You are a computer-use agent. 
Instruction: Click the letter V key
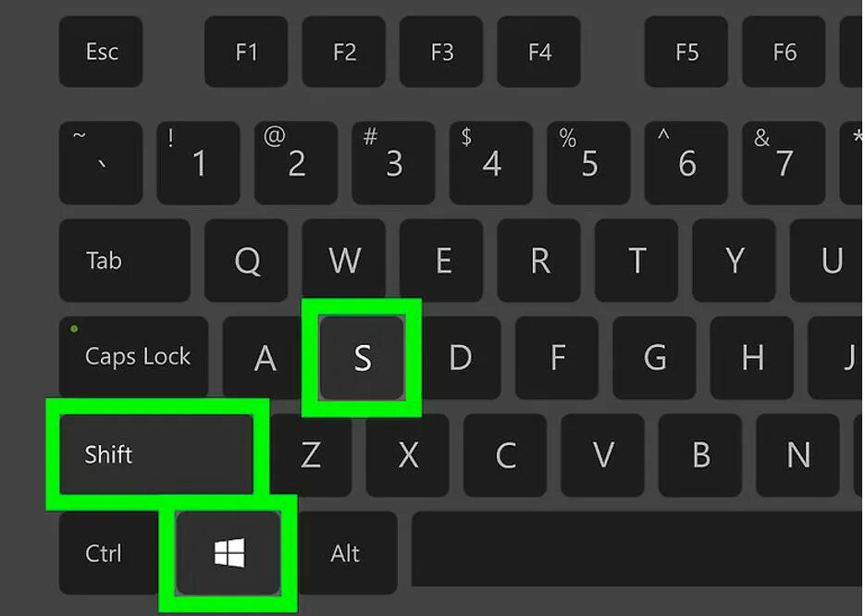(x=602, y=455)
